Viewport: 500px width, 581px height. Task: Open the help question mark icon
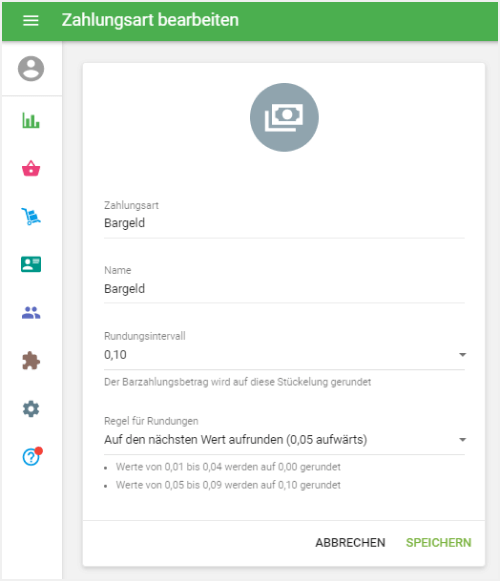click(32, 456)
